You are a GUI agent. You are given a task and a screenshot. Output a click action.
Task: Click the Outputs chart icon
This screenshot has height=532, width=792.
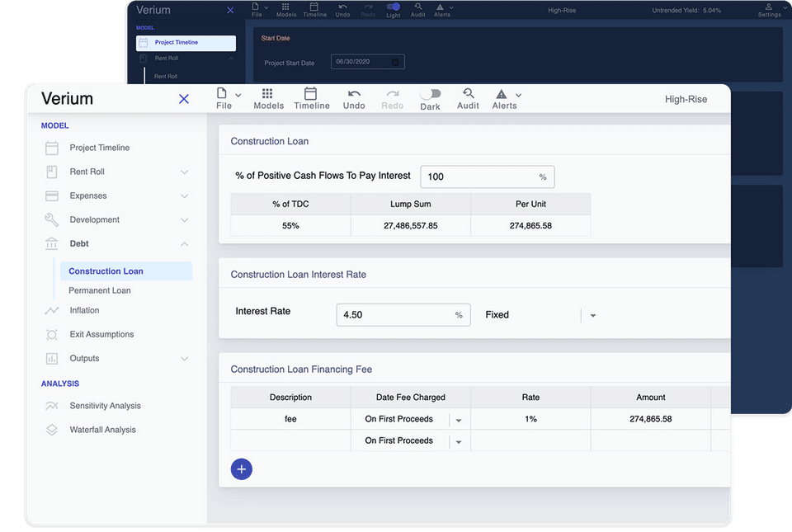(x=51, y=358)
